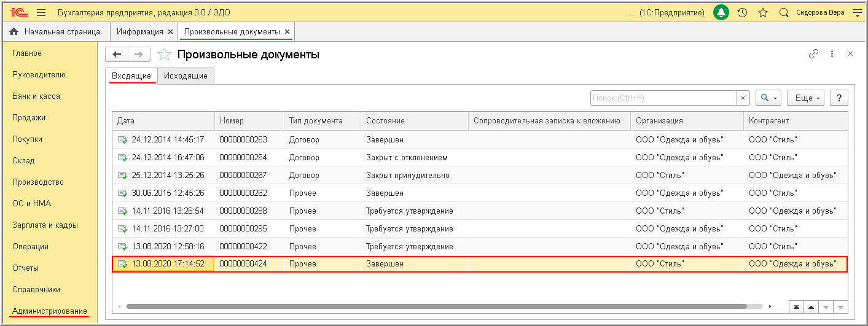The height and width of the screenshot is (326, 868).
Task: Copy link to this page icon
Action: [813, 53]
